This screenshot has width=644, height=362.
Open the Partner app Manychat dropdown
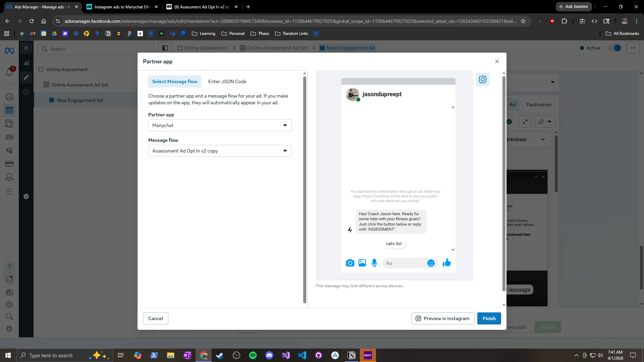click(220, 125)
